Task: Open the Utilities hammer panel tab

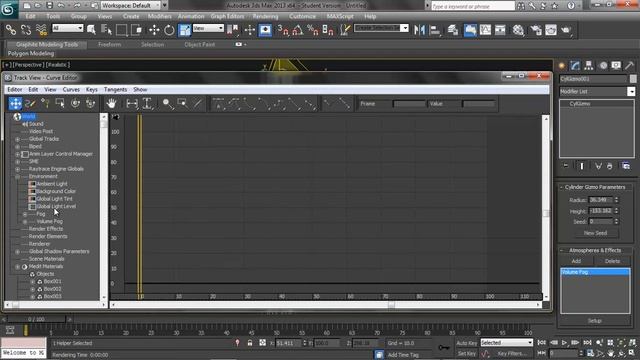Action: pyautogui.click(x=630, y=65)
